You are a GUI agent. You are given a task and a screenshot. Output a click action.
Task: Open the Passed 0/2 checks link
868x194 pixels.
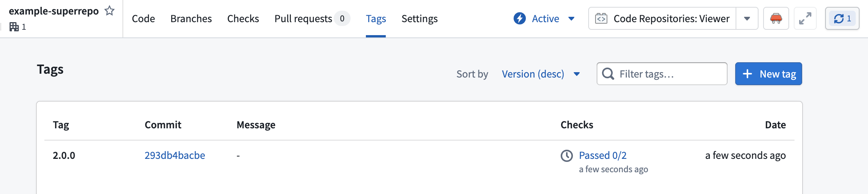tap(602, 155)
